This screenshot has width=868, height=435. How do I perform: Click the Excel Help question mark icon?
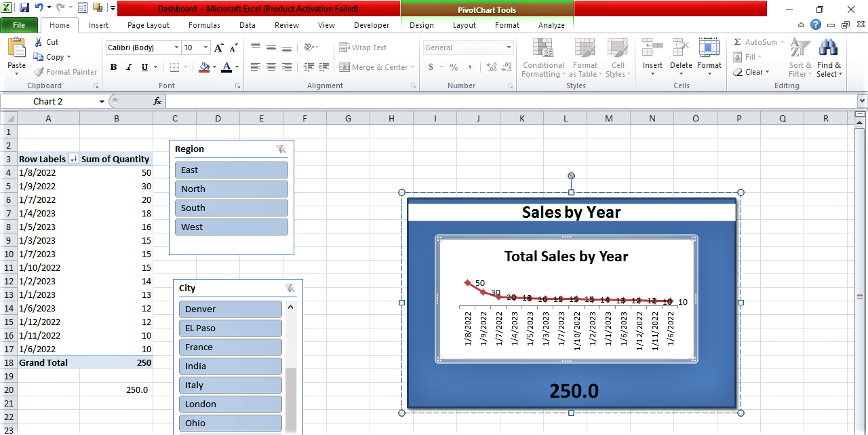click(816, 24)
